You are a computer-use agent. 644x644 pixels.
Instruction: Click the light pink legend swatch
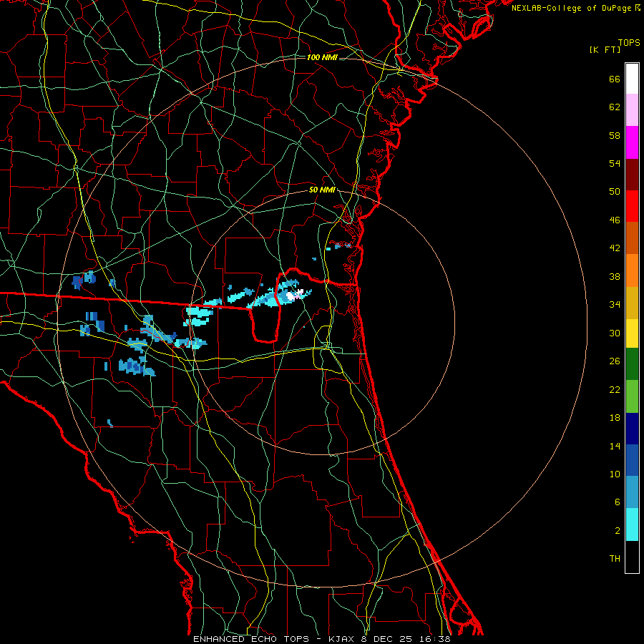(632, 110)
